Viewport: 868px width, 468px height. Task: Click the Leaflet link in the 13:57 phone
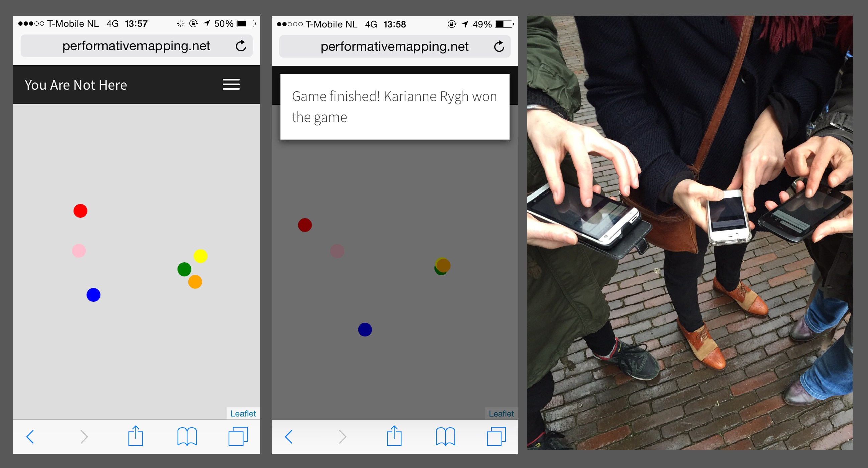[x=243, y=413]
